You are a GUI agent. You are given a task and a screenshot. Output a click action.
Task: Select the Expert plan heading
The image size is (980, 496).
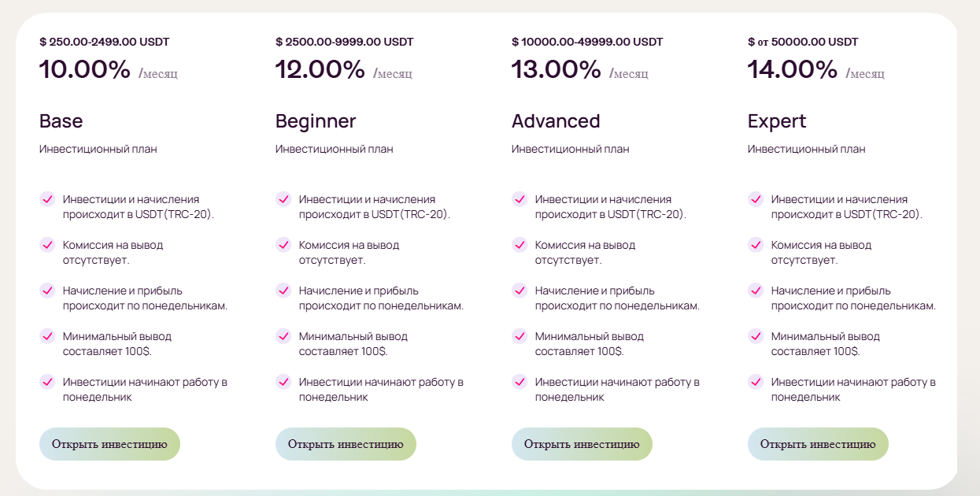point(777,121)
